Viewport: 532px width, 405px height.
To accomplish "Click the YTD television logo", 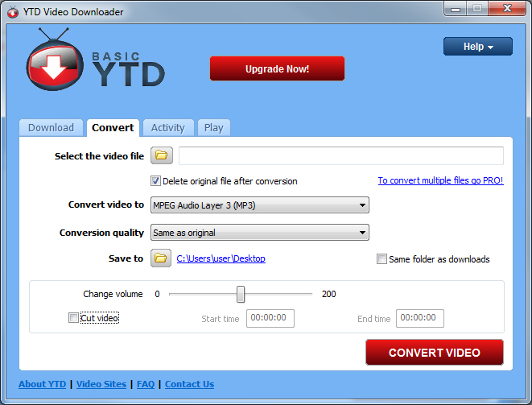I will (55, 60).
